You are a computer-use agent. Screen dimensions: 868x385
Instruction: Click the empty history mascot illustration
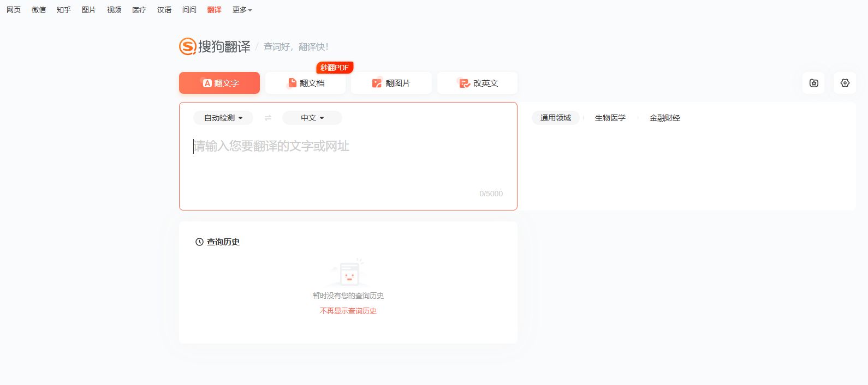point(348,273)
